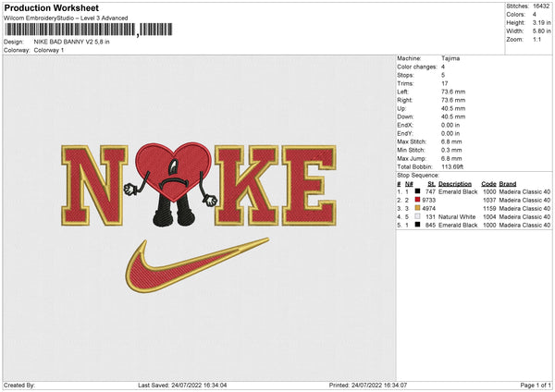
Task: Select the Height value 3.19 in
Action: click(542, 22)
